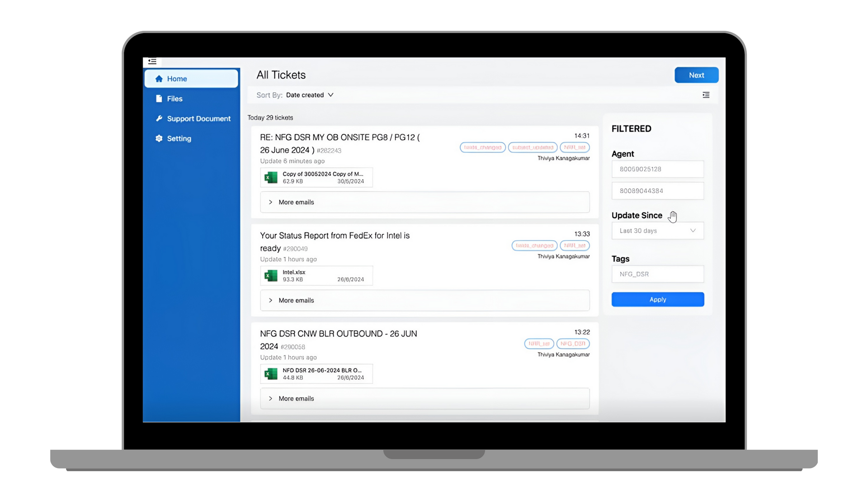Viewport: 868px width, 502px height.
Task: Open the Sort By Date created dropdown
Action: click(x=310, y=95)
